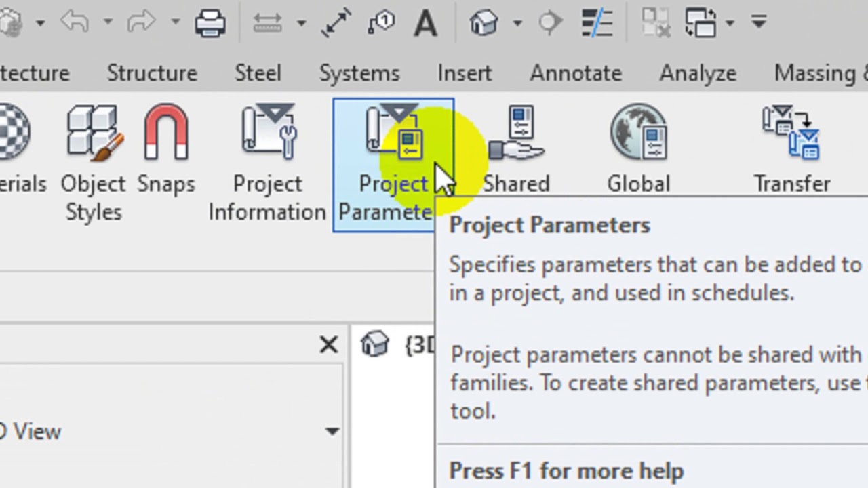This screenshot has width=868, height=488.
Task: Switch to the Annotate ribbon tab
Action: pos(576,73)
